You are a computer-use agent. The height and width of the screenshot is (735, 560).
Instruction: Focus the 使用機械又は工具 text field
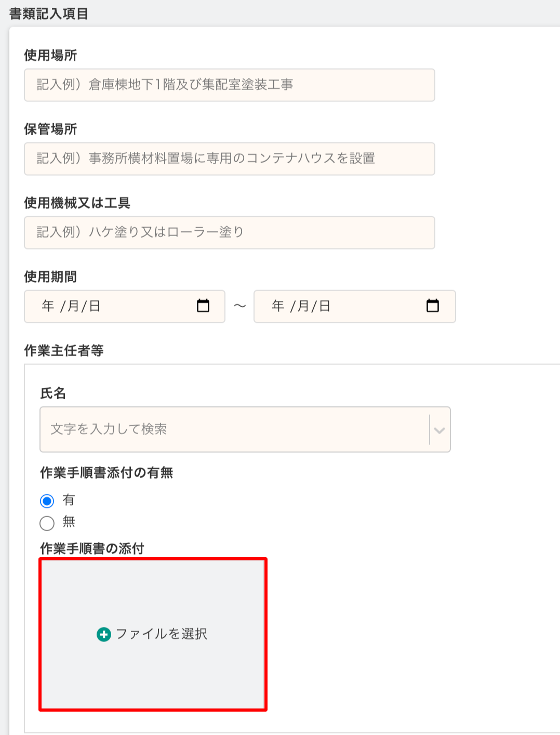click(229, 232)
